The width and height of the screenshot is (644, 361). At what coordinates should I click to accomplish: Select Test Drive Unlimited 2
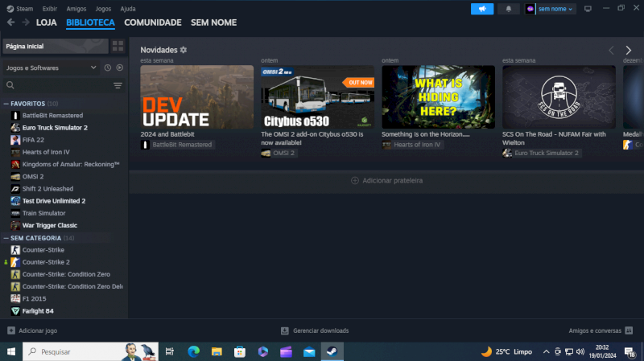54,201
